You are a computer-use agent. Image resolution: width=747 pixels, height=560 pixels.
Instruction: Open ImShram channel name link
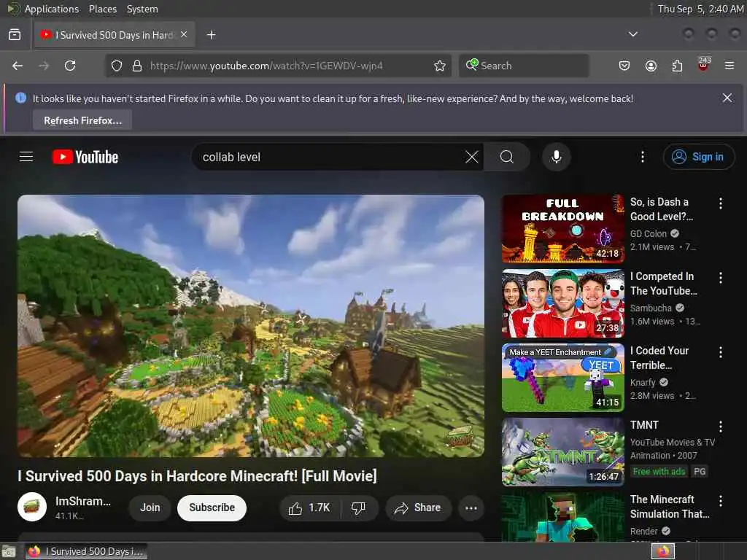[83, 502]
